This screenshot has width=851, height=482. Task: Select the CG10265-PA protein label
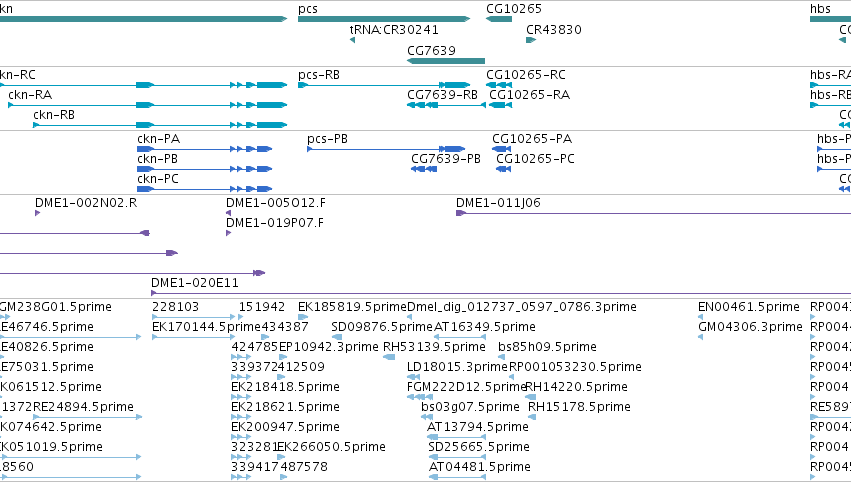point(532,139)
